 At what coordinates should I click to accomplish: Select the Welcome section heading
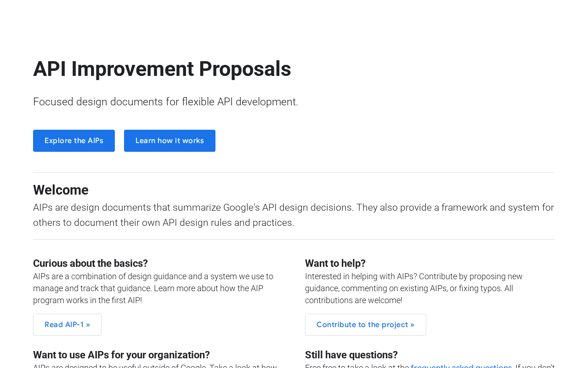61,190
